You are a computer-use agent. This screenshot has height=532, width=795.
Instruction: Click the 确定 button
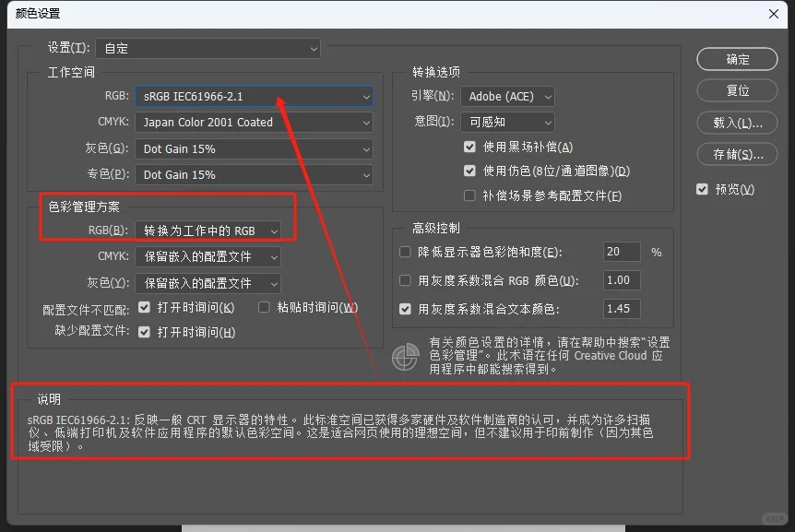(736, 58)
